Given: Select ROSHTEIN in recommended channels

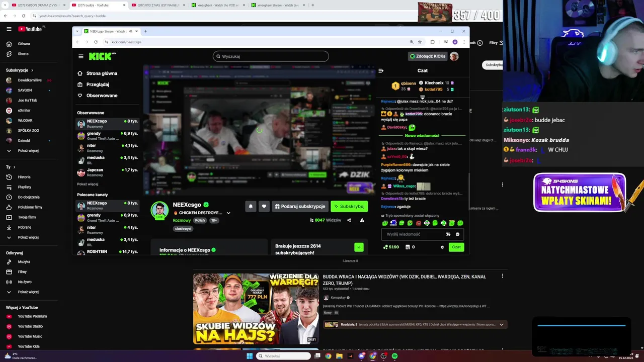Looking at the screenshot, I should point(107,251).
